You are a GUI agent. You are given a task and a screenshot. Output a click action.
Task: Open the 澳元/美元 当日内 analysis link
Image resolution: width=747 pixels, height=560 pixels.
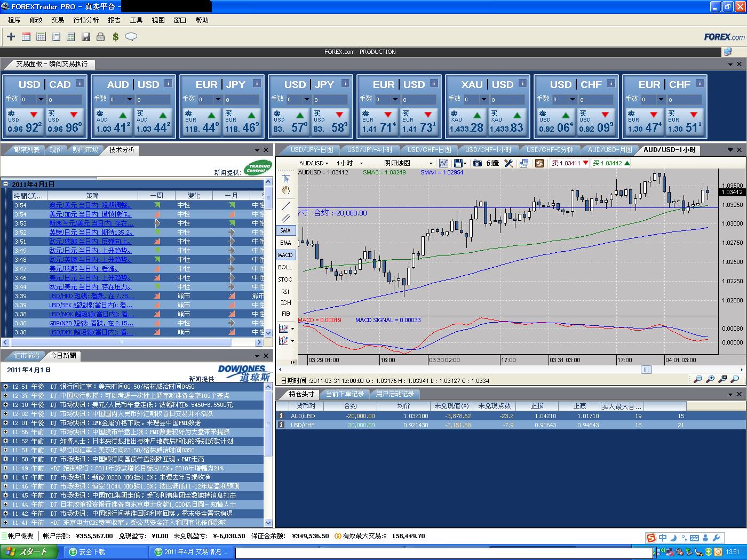pos(90,205)
